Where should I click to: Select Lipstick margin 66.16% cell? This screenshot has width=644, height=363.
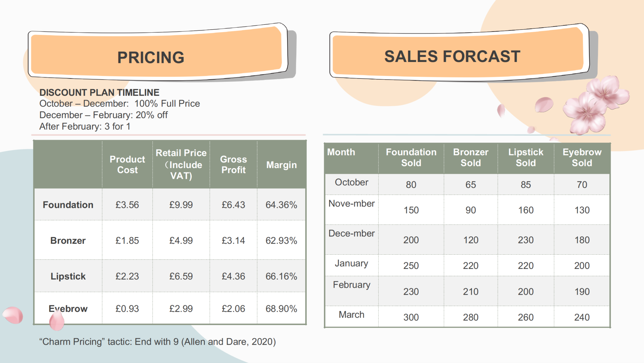click(281, 276)
